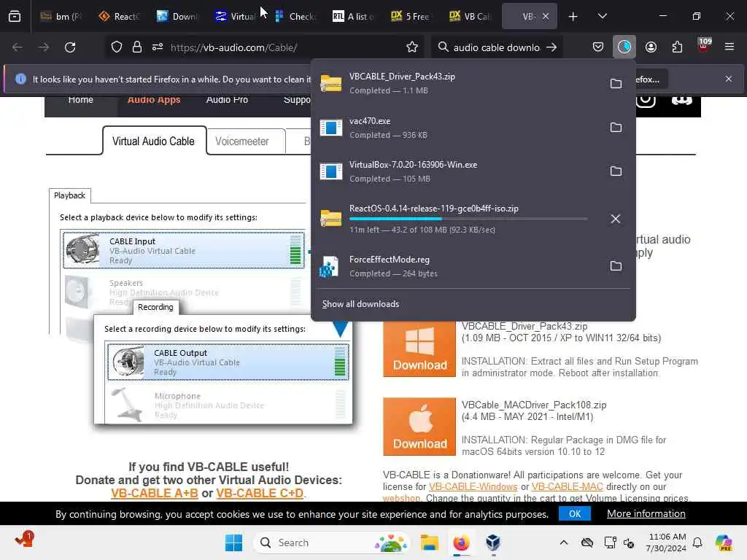
Task: Open Windows Start menu
Action: coord(233,542)
